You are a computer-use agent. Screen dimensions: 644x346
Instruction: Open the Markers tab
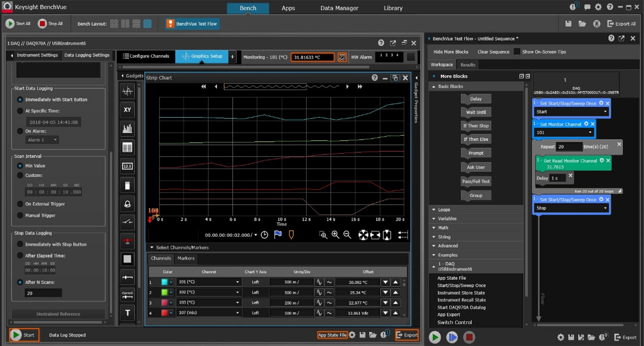coord(185,258)
